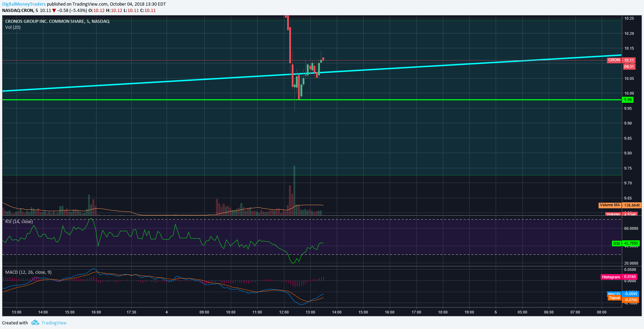Open the DigitalMoneyTraders author link

pyautogui.click(x=24, y=4)
